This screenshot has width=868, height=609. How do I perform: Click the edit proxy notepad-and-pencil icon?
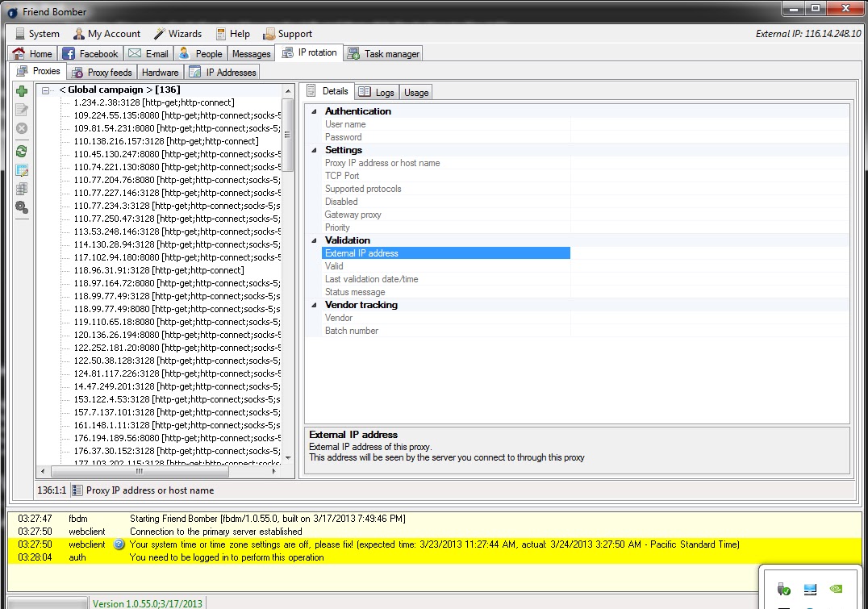pos(22,110)
